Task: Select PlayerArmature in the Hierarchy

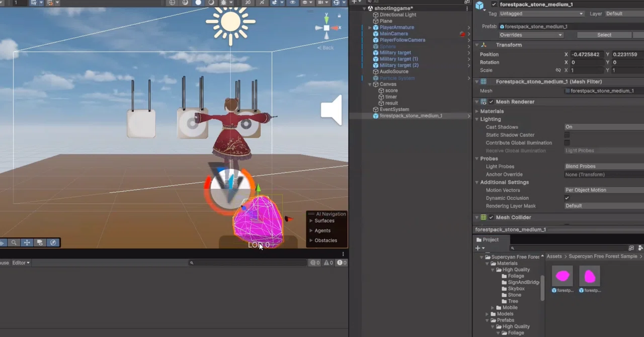Action: [397, 27]
